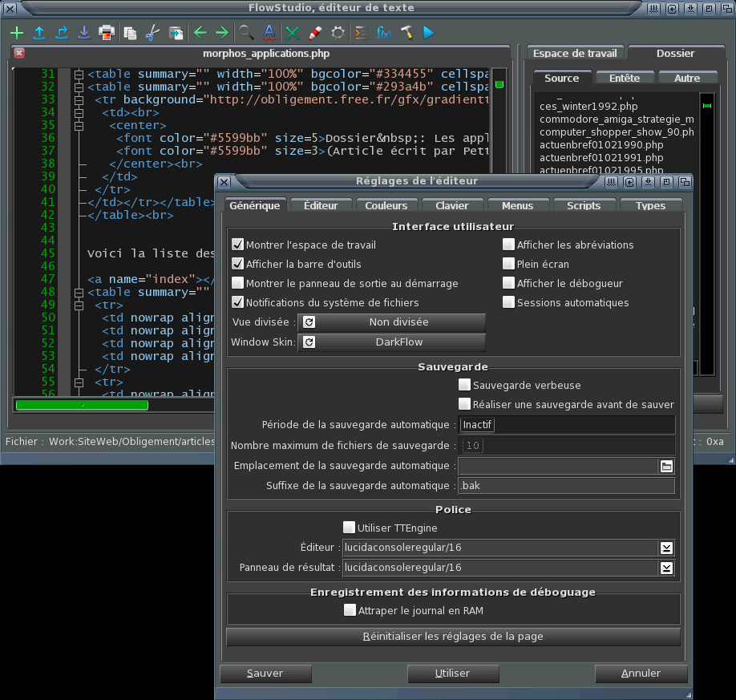This screenshot has height=700, width=736.
Task: Click the cycle icon beside Non divisée
Action: click(309, 322)
